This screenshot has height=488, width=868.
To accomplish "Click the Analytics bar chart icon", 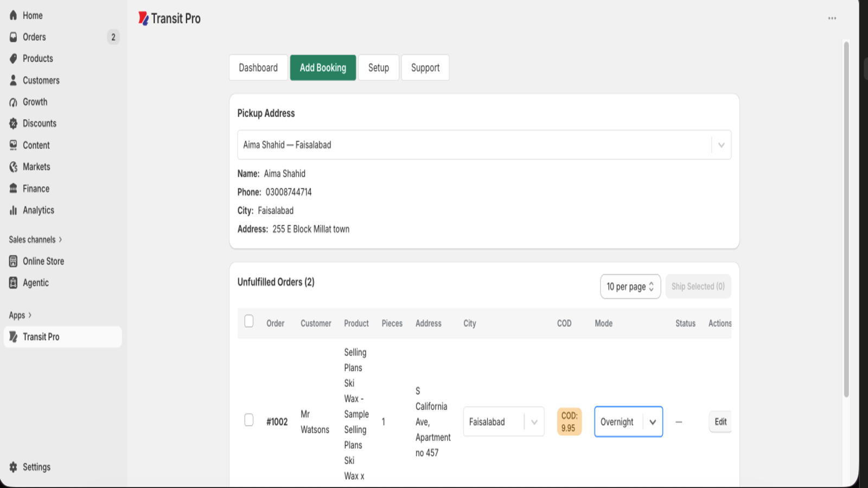I will 14,210.
